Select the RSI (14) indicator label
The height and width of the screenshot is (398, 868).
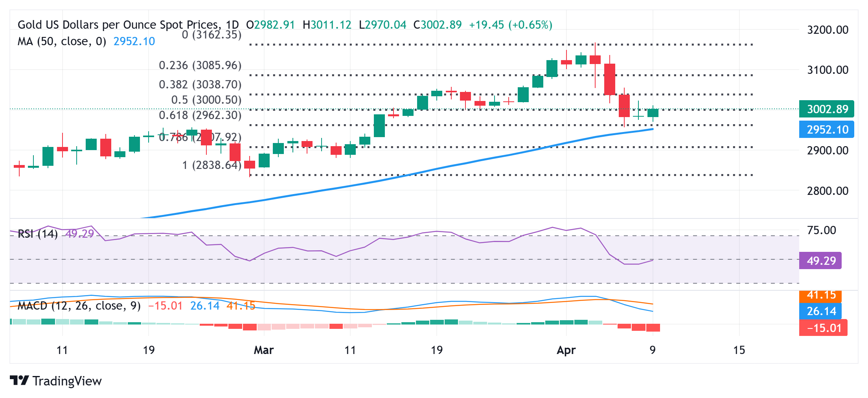click(38, 234)
